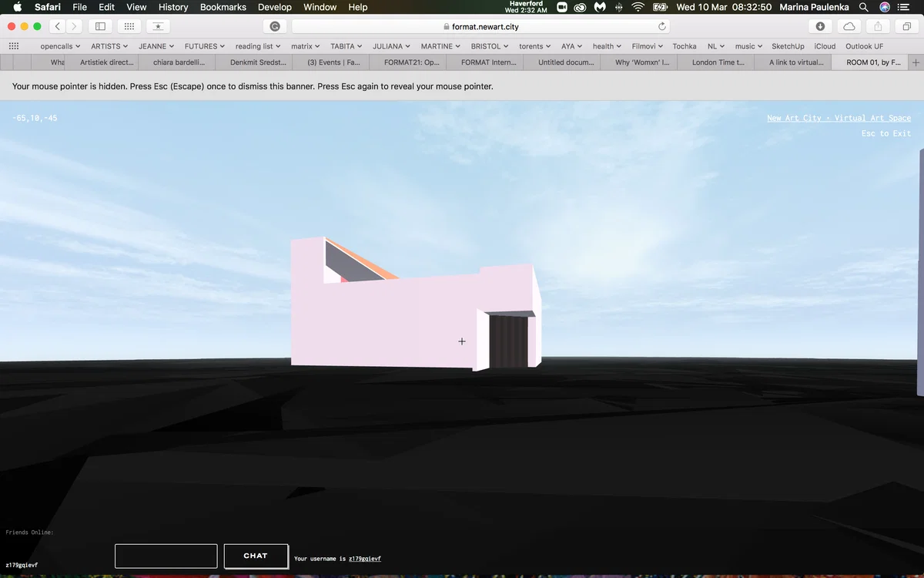The width and height of the screenshot is (924, 578).
Task: Open the bookmarks bar grid icon
Action: (13, 46)
